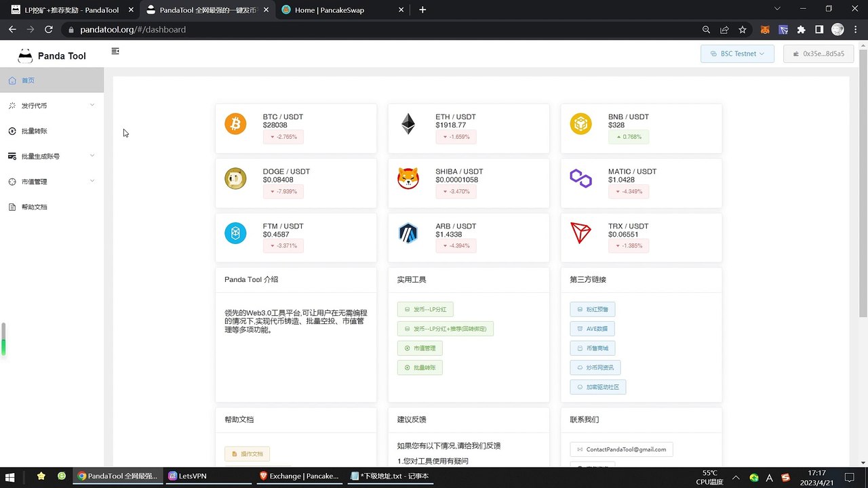Open the MetaMask fox extension

[765, 30]
